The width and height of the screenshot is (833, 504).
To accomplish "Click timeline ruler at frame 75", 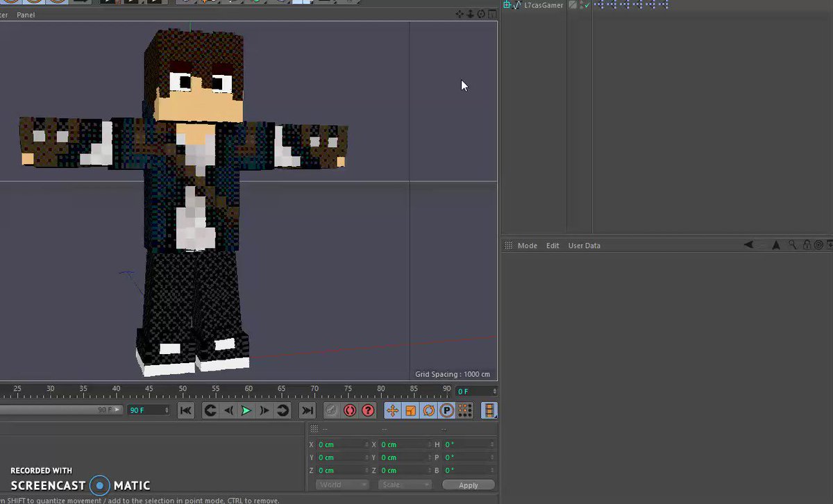I will tap(347, 393).
